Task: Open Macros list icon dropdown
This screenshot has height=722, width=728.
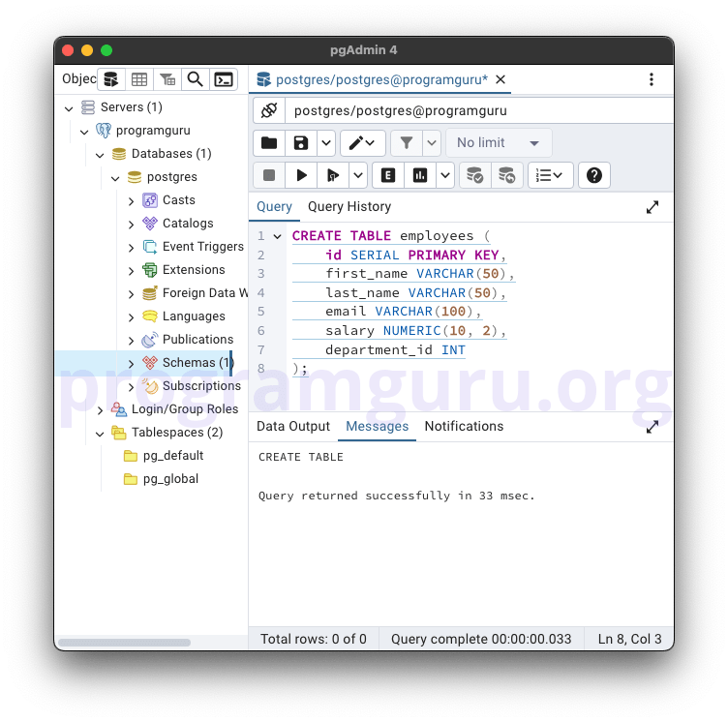Action: (x=550, y=175)
